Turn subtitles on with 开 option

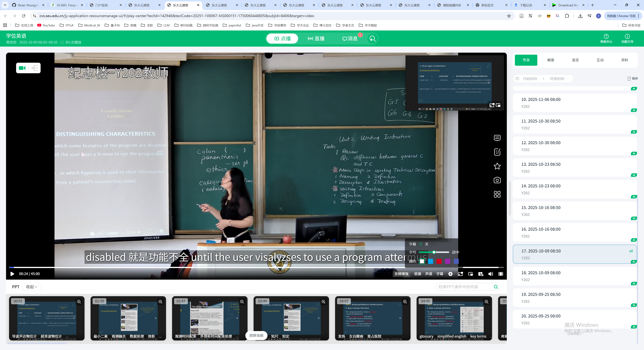(420, 244)
